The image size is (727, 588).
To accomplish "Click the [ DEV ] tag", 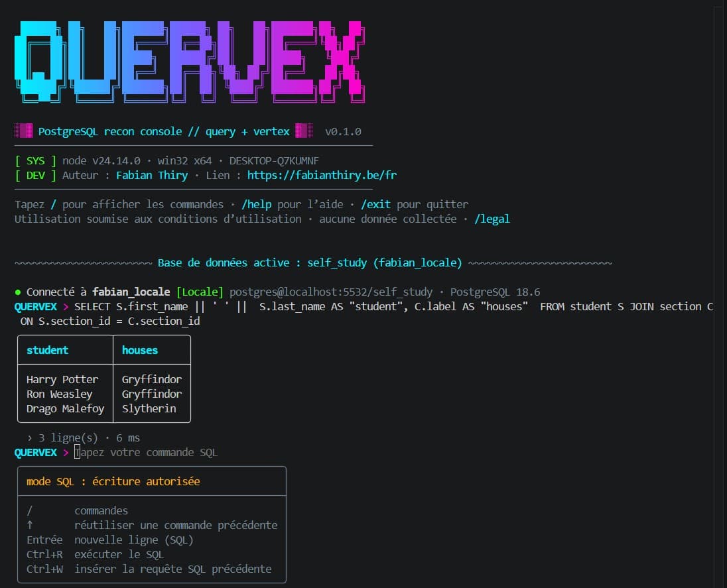I will pyautogui.click(x=35, y=175).
